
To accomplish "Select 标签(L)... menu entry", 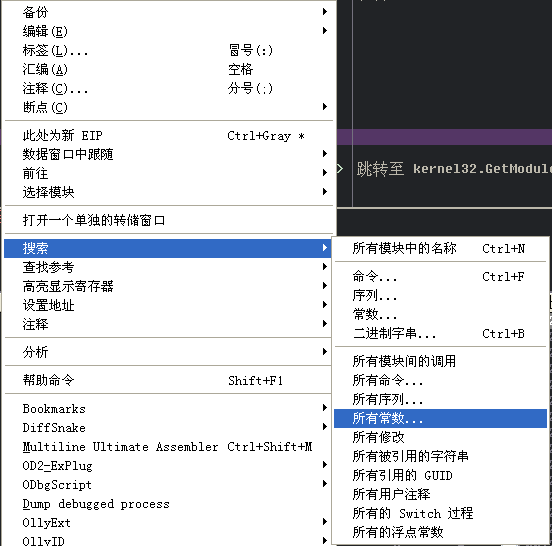I will [168, 50].
